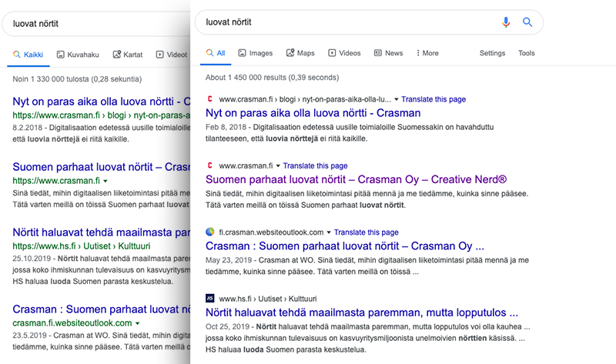Click the Crasman favicon beside the blogi result
The width and height of the screenshot is (616, 364).
[x=209, y=99]
